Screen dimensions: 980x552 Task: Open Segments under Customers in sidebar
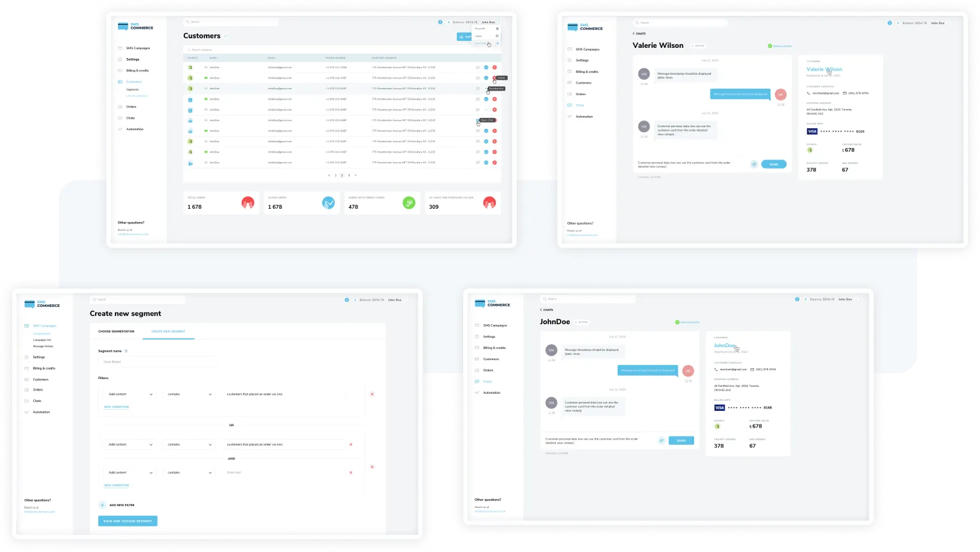tap(132, 89)
